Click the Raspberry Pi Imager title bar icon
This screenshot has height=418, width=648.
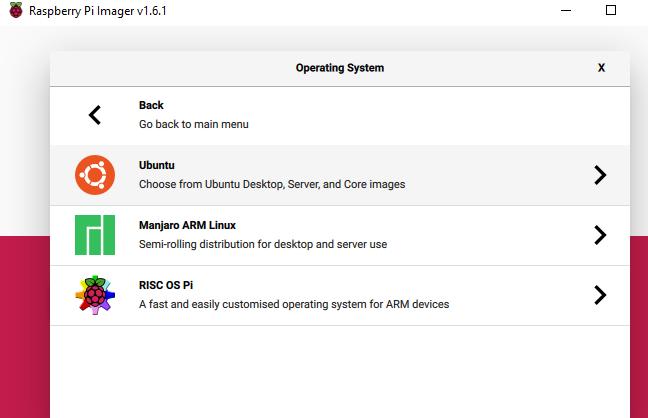point(16,10)
